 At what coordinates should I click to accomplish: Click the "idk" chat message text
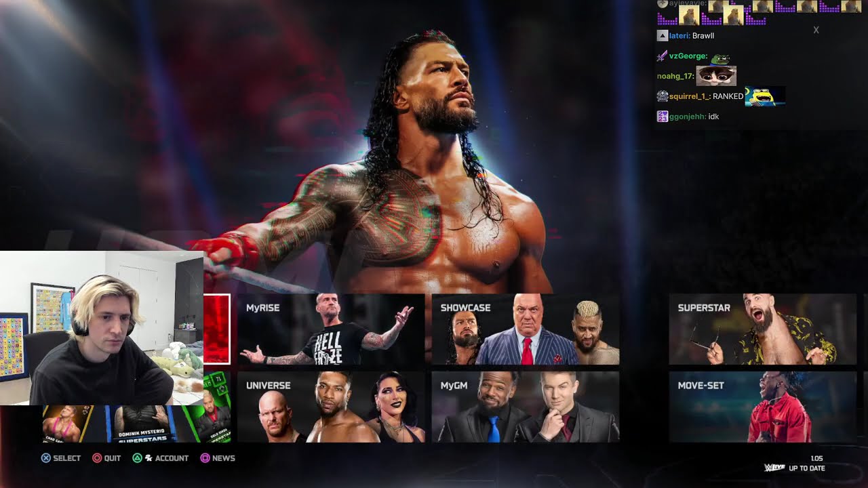713,117
